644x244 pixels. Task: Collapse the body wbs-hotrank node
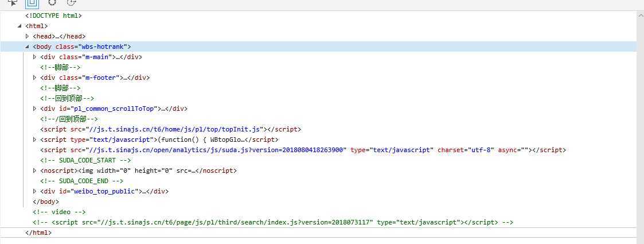pyautogui.click(x=27, y=47)
